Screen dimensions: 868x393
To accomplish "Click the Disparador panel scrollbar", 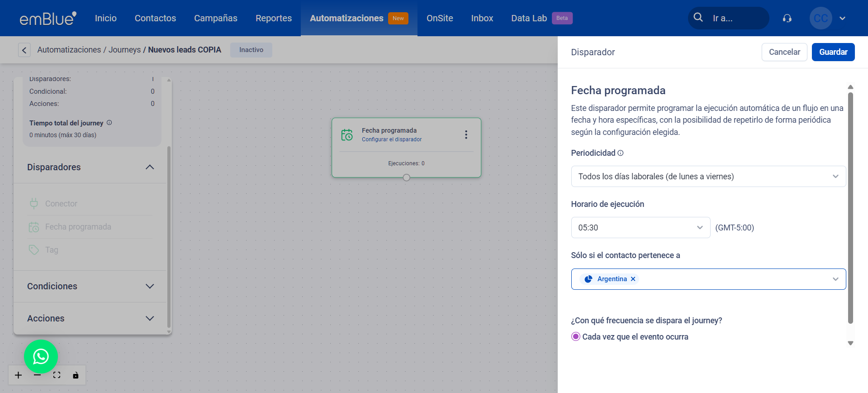I will [x=850, y=208].
